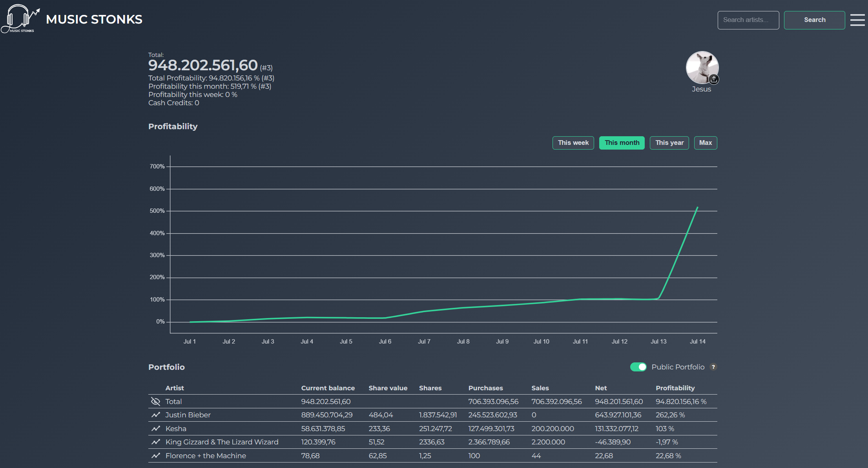868x468 pixels.
Task: Open the hamburger menu
Action: click(857, 20)
